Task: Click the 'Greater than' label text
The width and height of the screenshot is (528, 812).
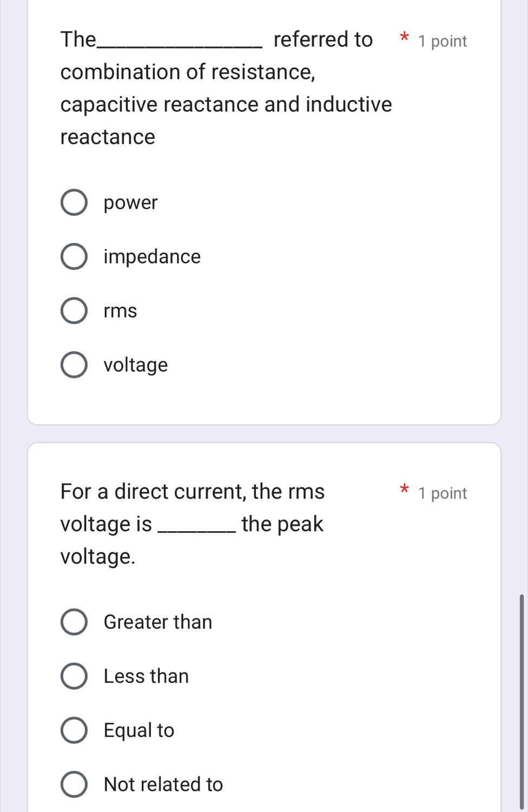Action: [158, 622]
